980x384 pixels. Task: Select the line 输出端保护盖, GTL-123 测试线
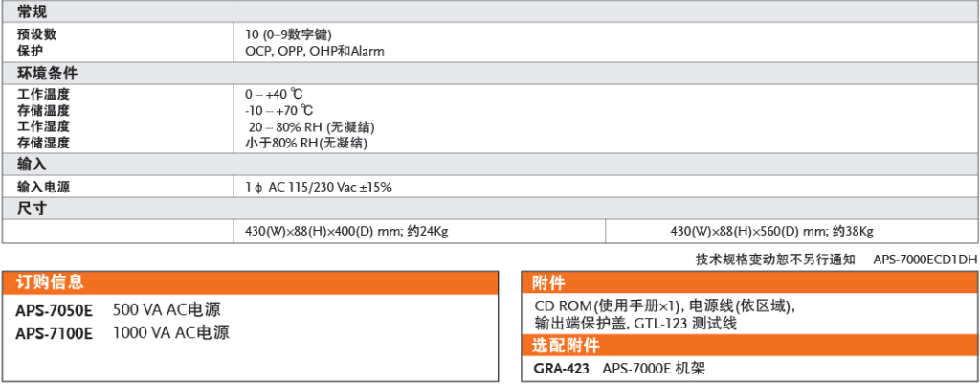click(x=635, y=324)
